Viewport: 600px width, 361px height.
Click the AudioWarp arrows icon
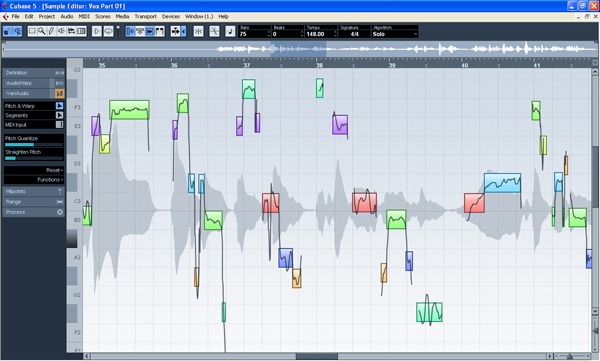coord(59,83)
